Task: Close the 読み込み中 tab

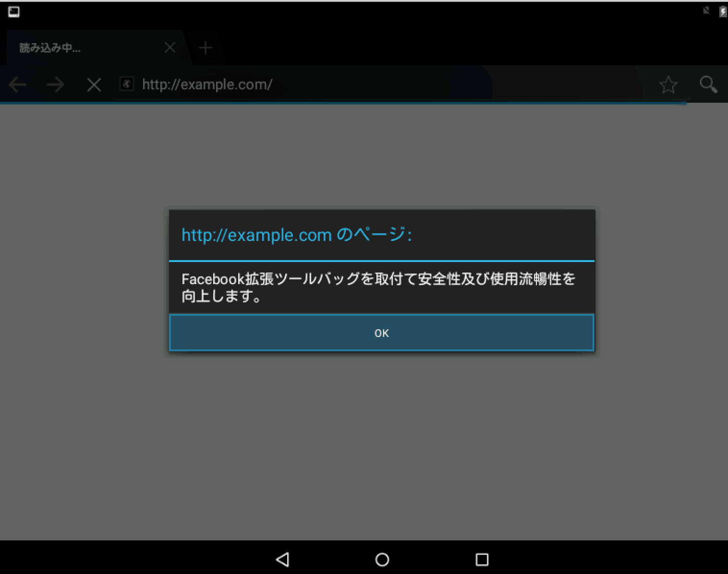Action: (170, 48)
